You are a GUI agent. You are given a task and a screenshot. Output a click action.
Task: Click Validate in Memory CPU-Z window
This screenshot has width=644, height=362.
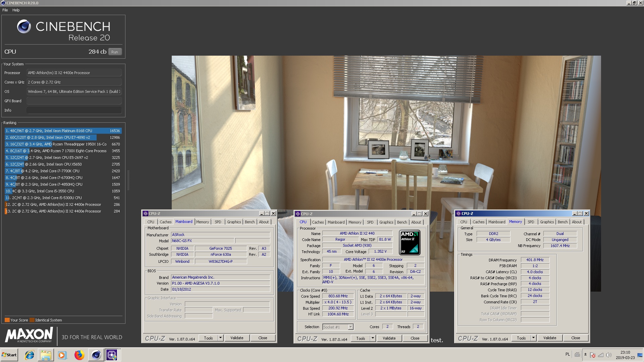click(x=550, y=338)
